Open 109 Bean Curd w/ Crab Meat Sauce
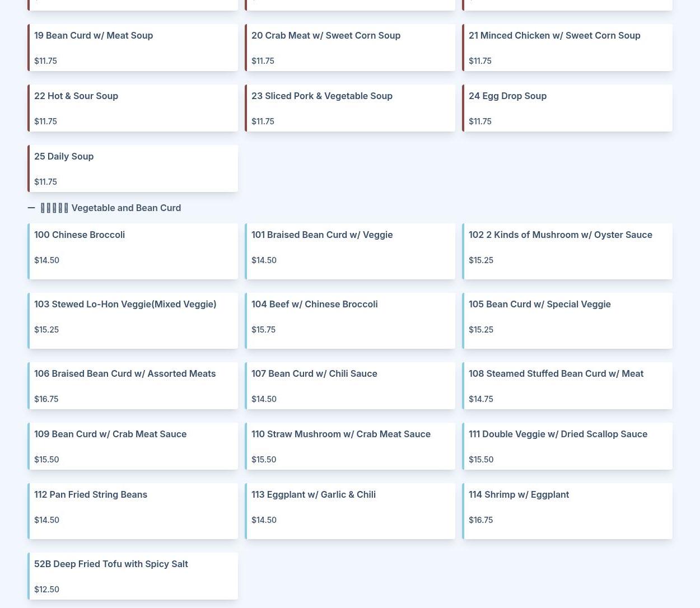700x608 pixels. (x=133, y=446)
